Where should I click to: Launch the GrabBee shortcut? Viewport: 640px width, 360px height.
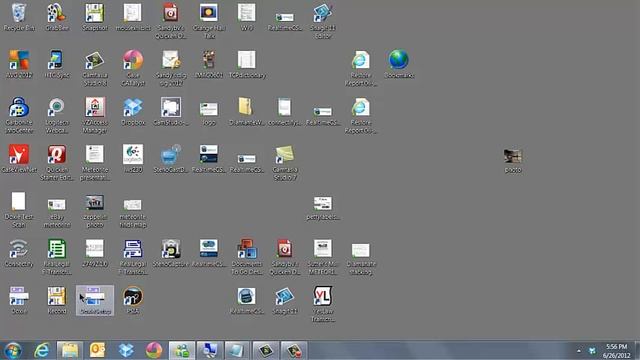coord(57,17)
